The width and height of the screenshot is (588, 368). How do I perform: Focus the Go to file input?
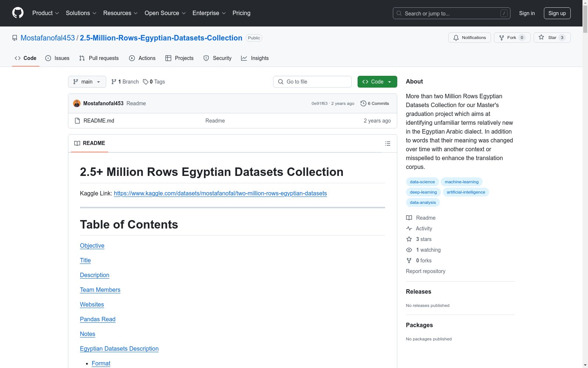(312, 82)
